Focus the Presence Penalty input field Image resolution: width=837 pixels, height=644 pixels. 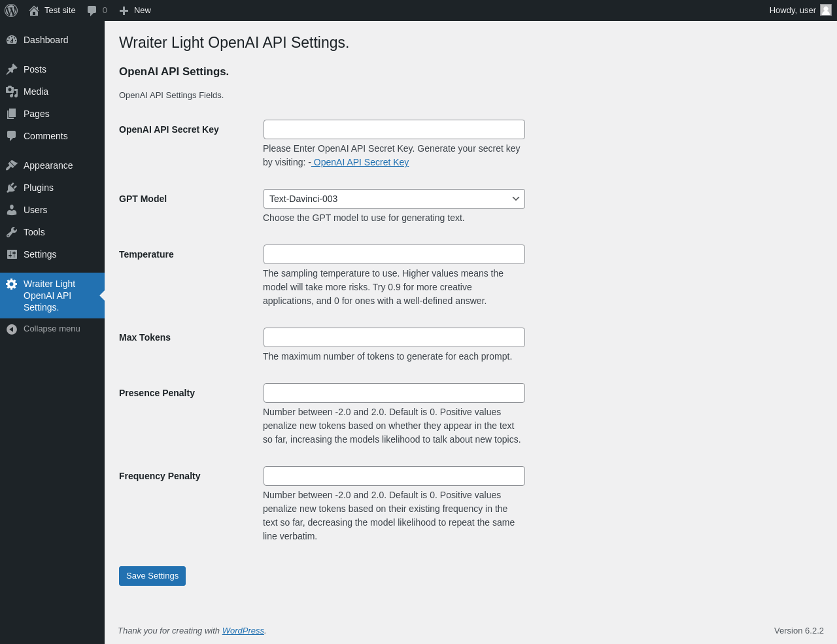tap(394, 393)
